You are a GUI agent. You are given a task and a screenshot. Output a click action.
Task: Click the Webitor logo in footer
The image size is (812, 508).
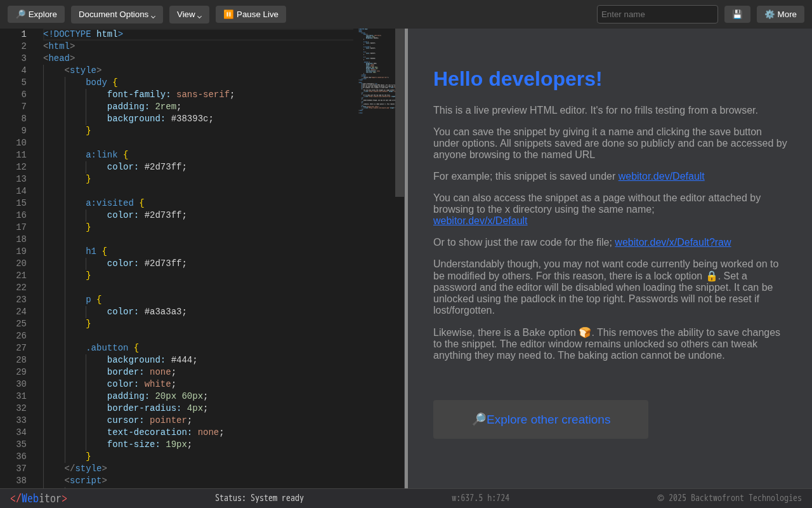pyautogui.click(x=39, y=498)
